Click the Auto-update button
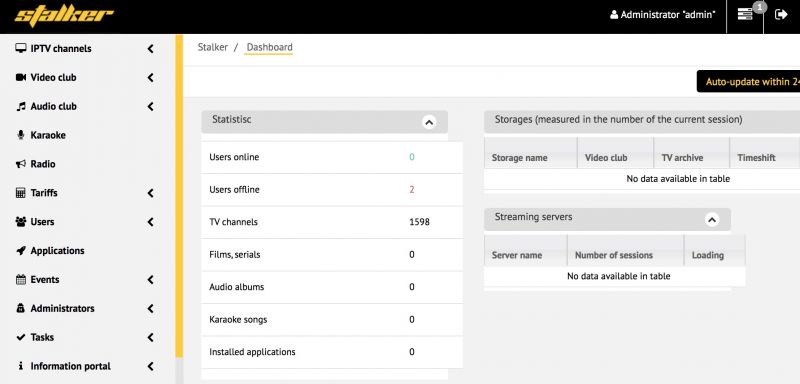 click(748, 82)
